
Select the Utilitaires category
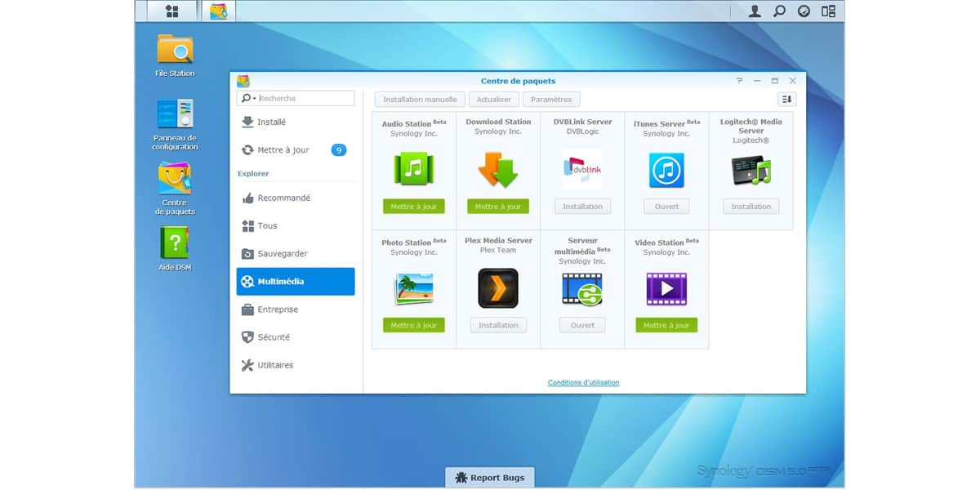pyautogui.click(x=296, y=365)
